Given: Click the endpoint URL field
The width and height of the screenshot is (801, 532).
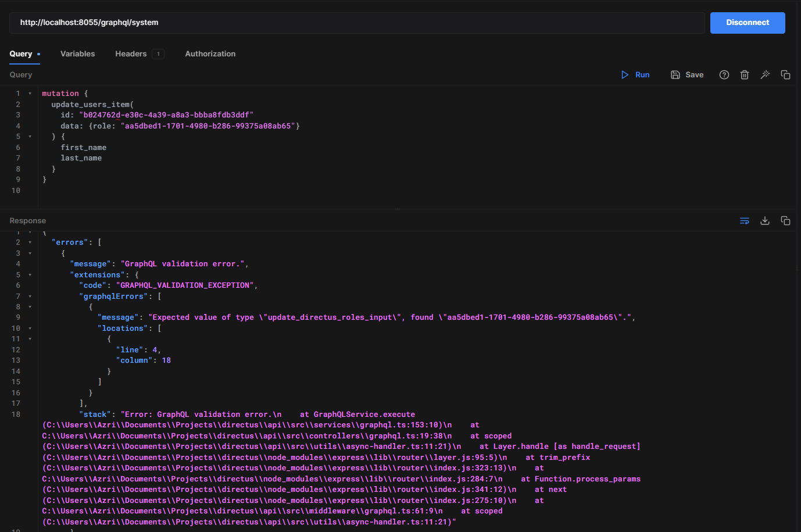Looking at the screenshot, I should 349,23.
